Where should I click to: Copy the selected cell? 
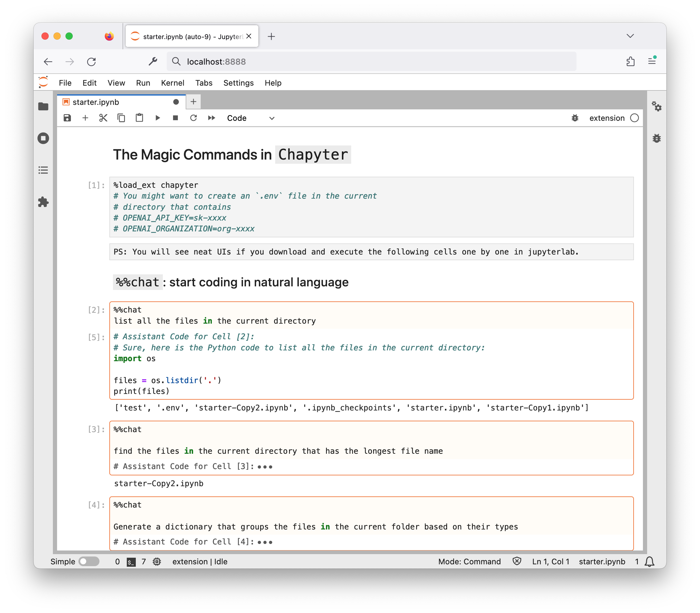121,118
